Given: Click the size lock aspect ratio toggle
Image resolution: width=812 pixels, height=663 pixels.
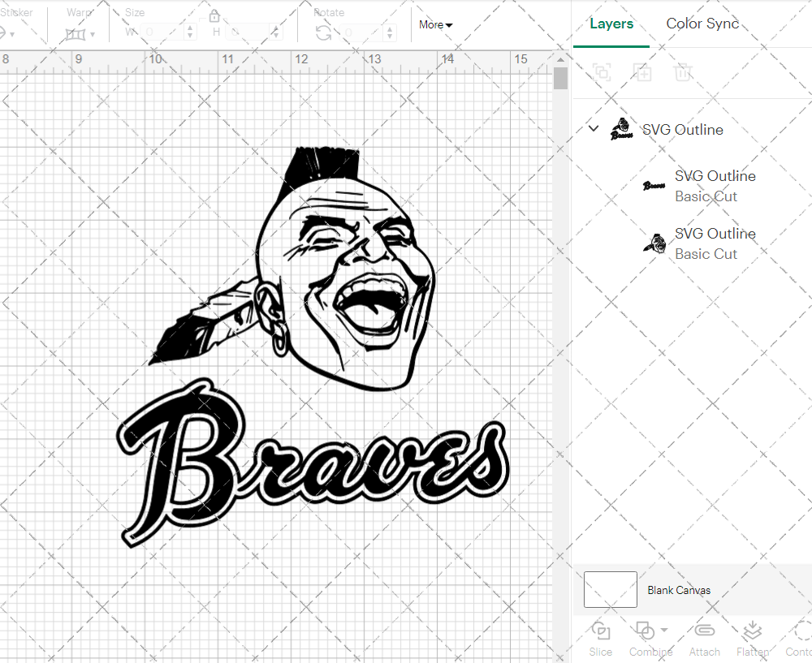Looking at the screenshot, I should (x=214, y=15).
